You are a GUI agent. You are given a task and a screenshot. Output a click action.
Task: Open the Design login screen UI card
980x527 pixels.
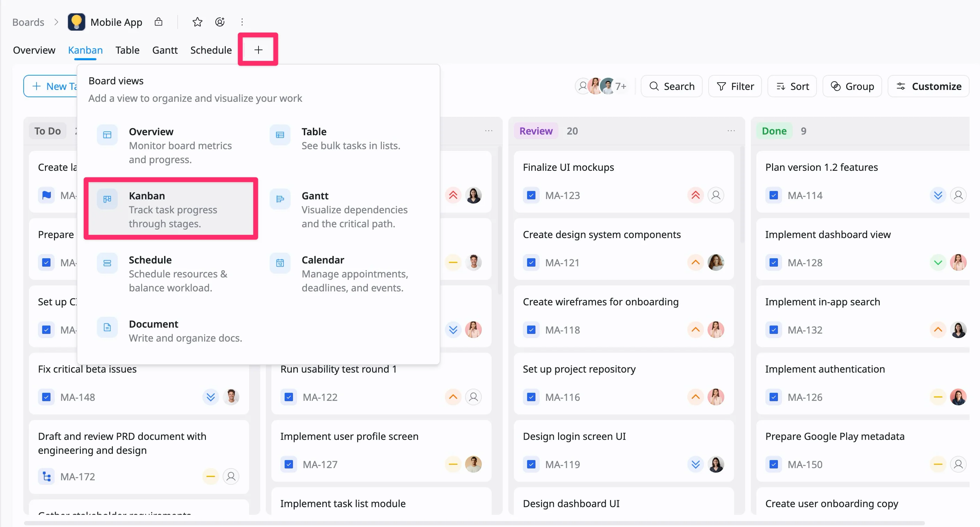[x=624, y=451]
